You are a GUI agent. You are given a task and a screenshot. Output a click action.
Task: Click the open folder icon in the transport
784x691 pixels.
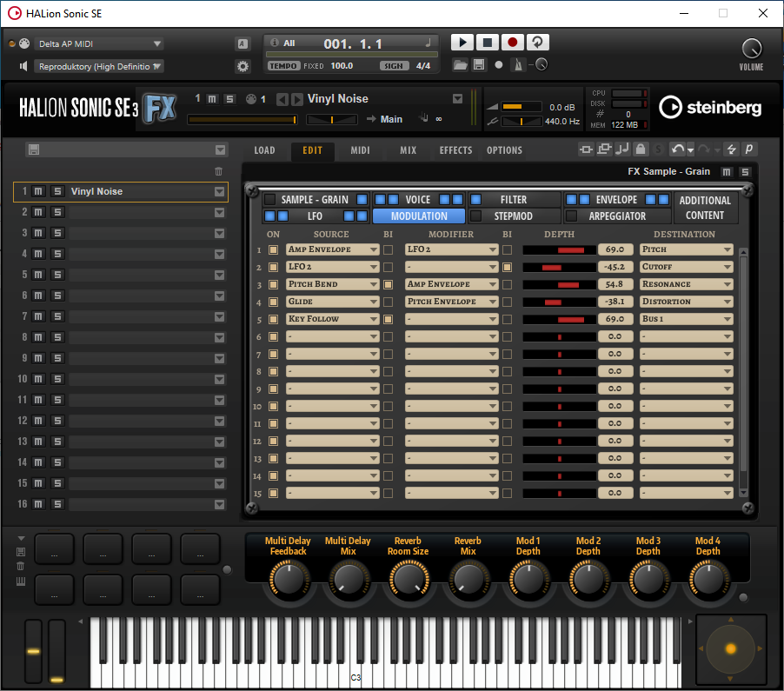[460, 64]
